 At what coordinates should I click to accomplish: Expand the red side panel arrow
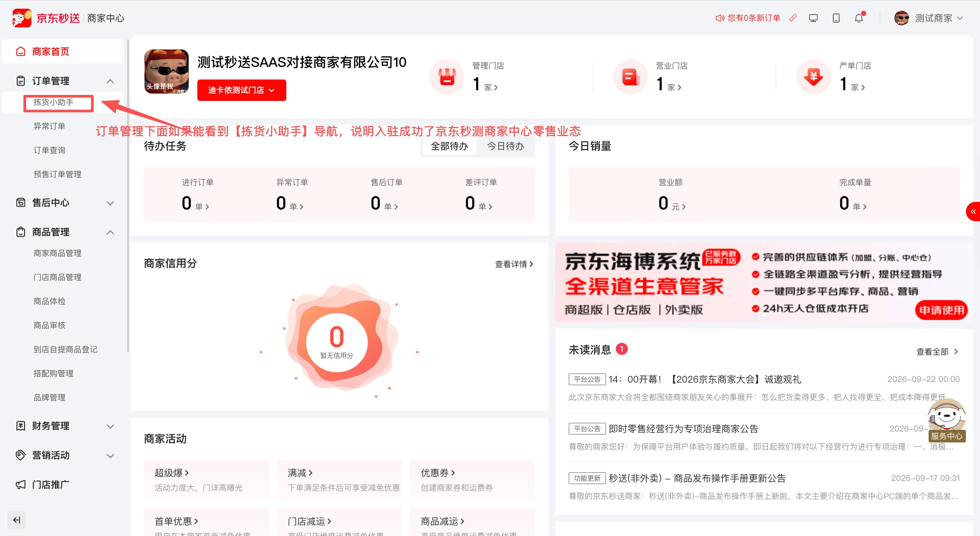pos(973,211)
